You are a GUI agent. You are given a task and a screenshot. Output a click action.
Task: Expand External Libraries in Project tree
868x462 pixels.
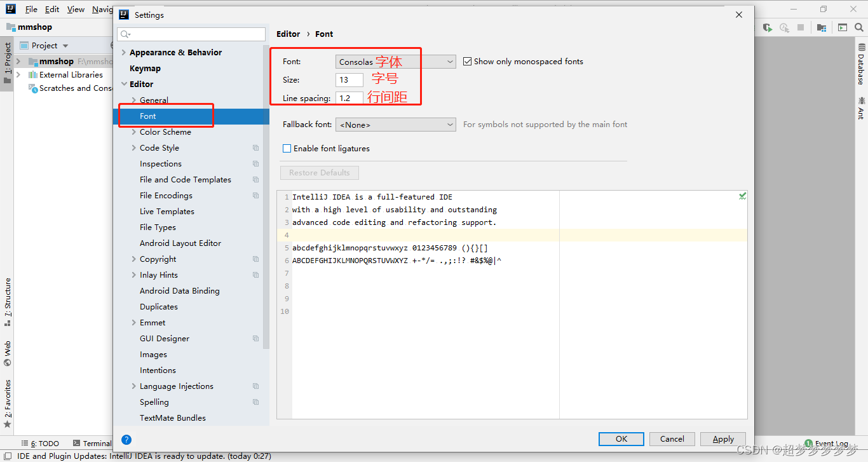click(18, 75)
